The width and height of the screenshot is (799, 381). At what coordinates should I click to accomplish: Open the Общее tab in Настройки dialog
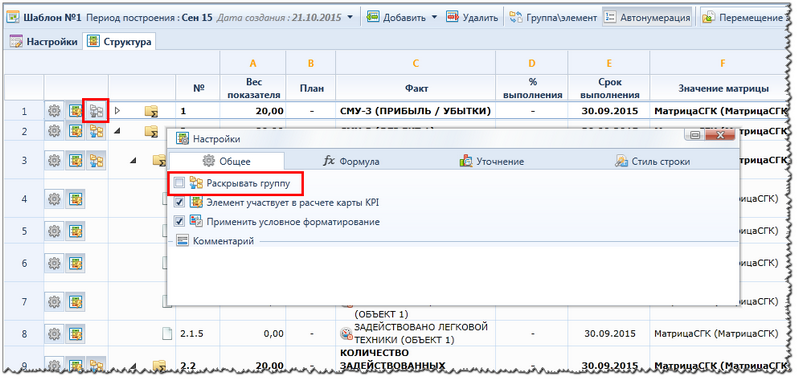[227, 161]
